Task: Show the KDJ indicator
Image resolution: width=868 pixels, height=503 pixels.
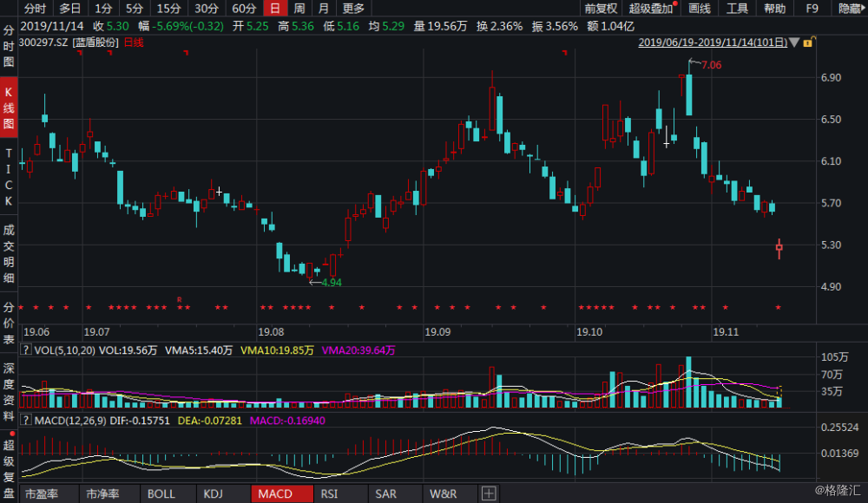Action: click(214, 493)
